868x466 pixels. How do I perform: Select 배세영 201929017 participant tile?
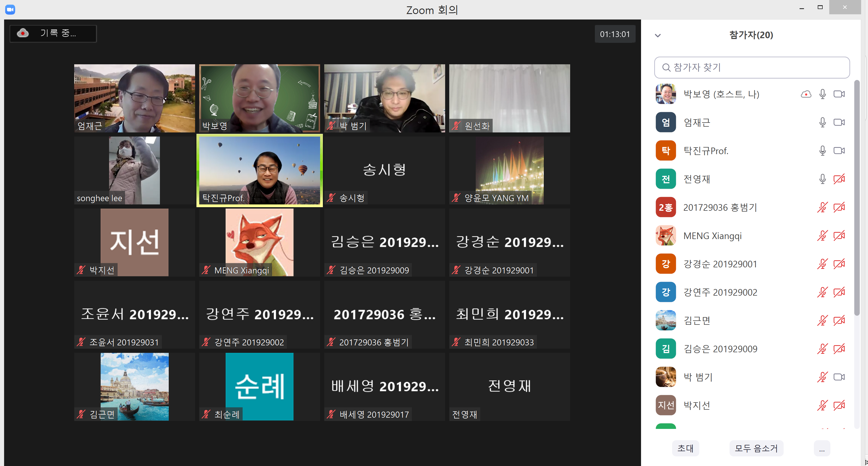tap(384, 387)
